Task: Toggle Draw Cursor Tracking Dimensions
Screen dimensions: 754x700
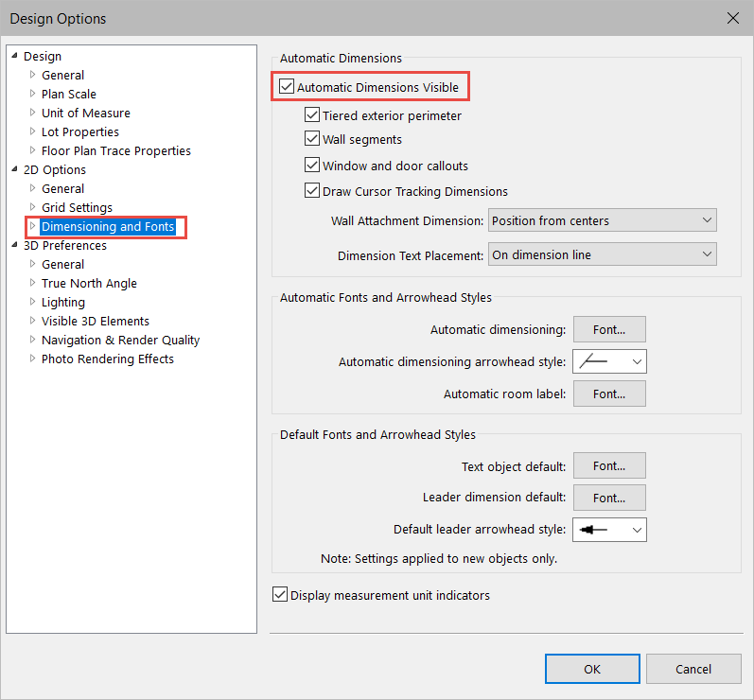Action: point(312,191)
